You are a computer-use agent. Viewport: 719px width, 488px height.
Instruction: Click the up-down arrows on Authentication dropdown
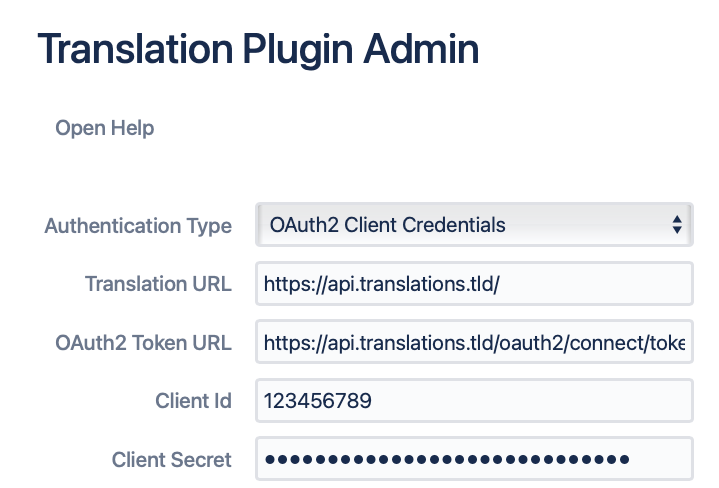point(677,225)
